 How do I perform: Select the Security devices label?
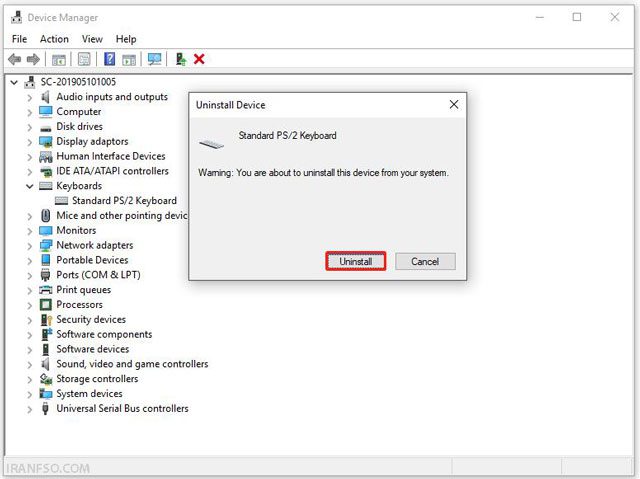(91, 319)
